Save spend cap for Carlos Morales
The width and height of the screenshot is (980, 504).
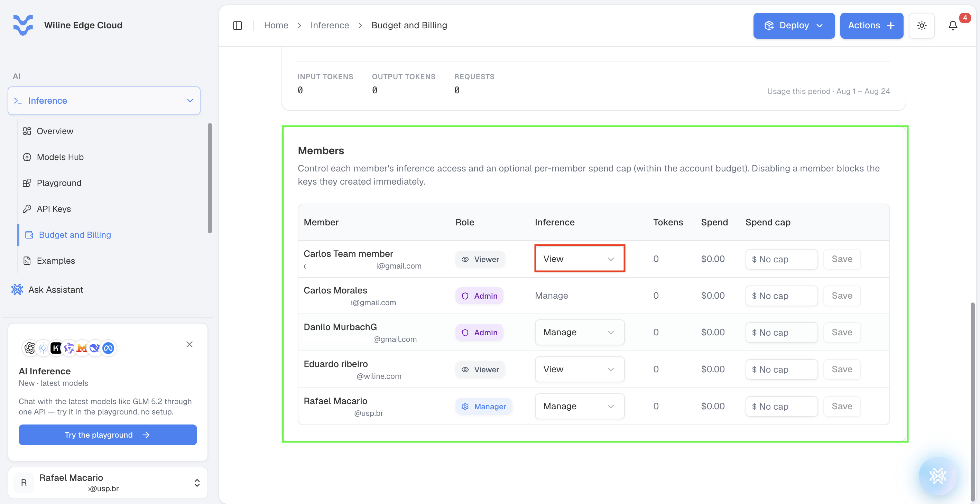842,296
